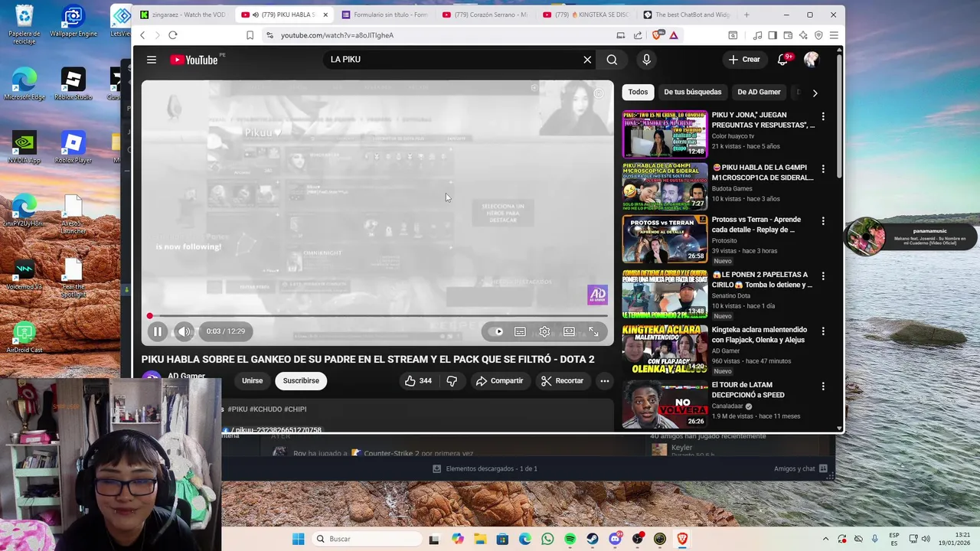Open Leo AI sparkle icon
The height and width of the screenshot is (551, 980).
click(803, 35)
